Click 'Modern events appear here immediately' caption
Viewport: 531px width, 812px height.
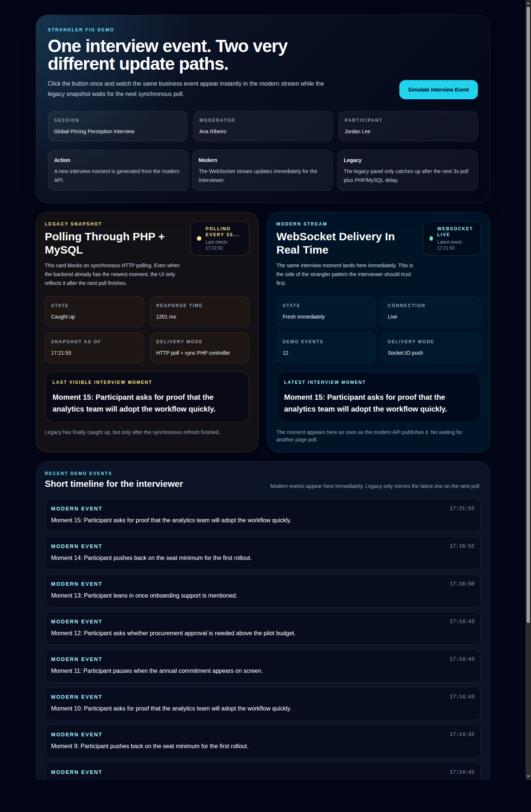(x=375, y=486)
